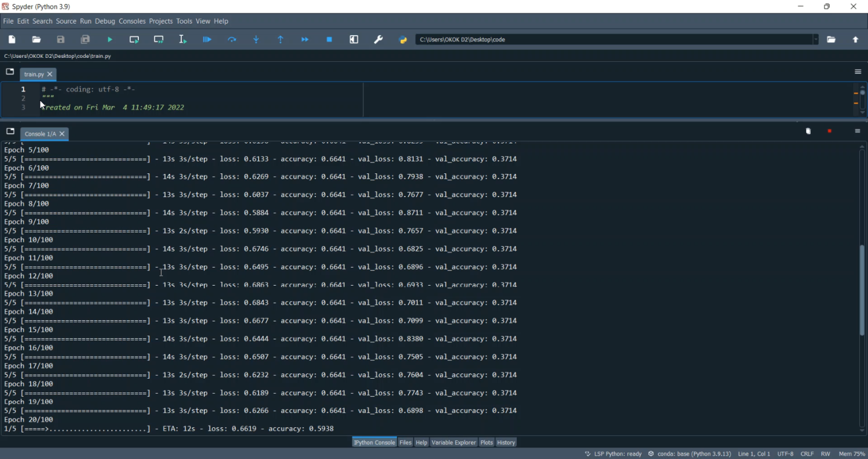Click the Run current cell icon
Screen dimensions: 868x459
coord(134,40)
